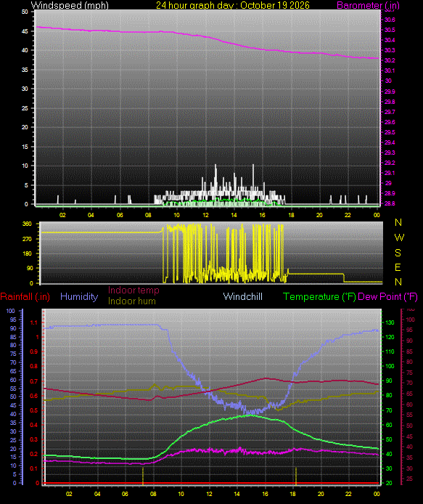Click hour 18 under the windspeed graph

point(291,215)
